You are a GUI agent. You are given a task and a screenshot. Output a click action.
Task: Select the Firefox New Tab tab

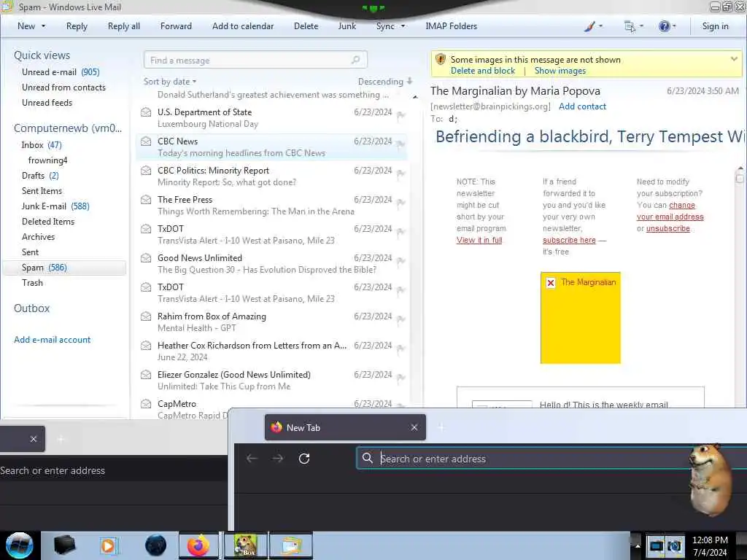tap(345, 427)
